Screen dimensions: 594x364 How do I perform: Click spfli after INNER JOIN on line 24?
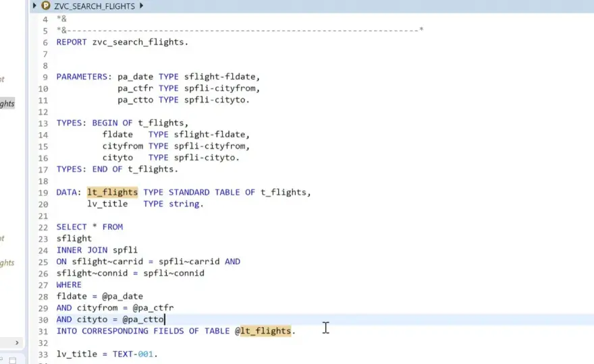(125, 250)
